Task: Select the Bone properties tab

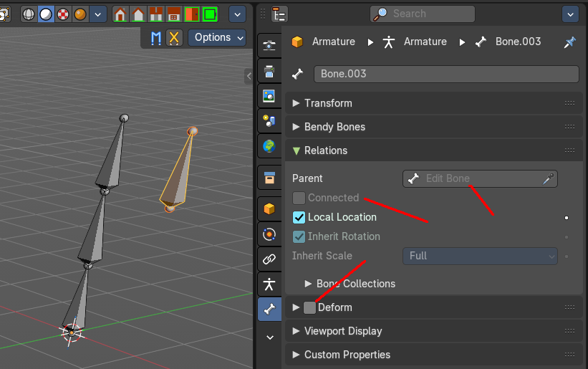Action: pyautogui.click(x=269, y=309)
